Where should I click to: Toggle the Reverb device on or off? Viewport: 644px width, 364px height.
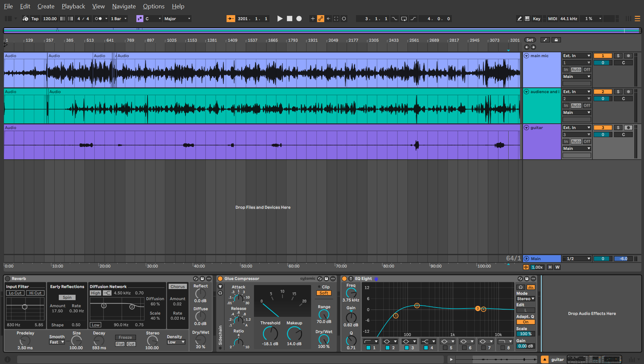click(8, 279)
